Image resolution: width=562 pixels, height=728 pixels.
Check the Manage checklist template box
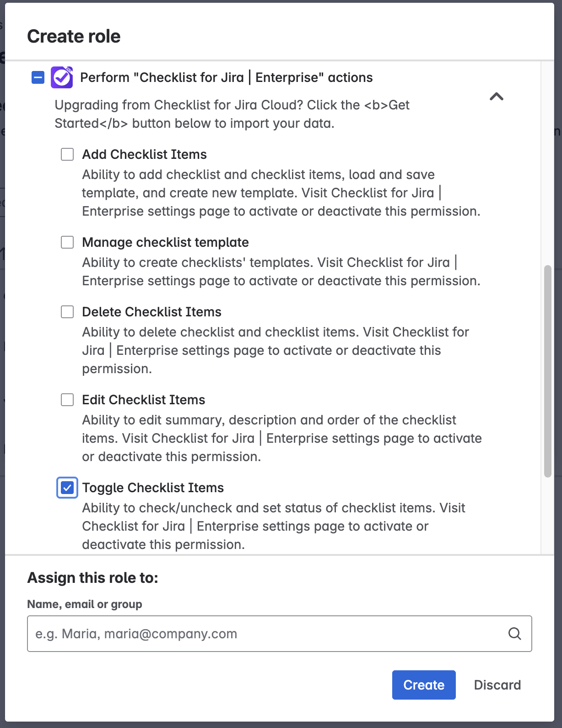pyautogui.click(x=67, y=242)
